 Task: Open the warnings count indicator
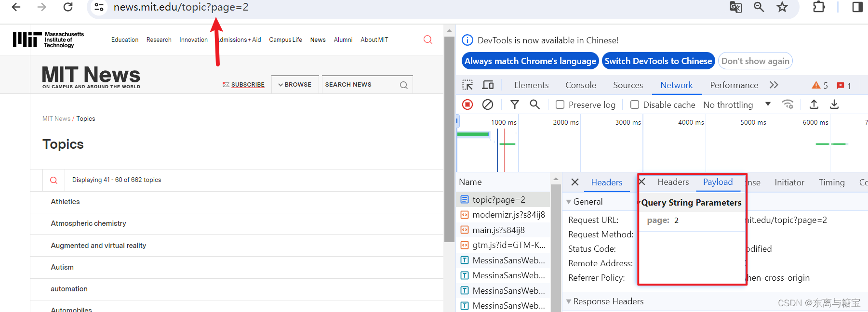click(820, 85)
